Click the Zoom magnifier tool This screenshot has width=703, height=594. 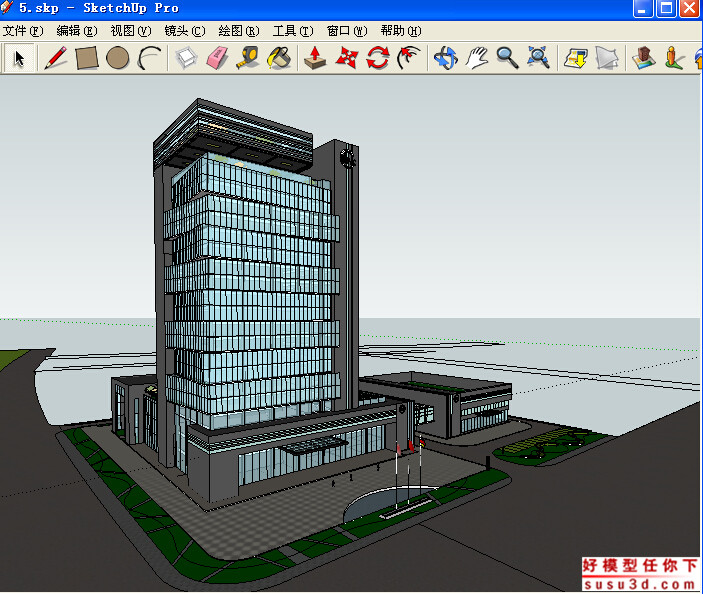508,58
